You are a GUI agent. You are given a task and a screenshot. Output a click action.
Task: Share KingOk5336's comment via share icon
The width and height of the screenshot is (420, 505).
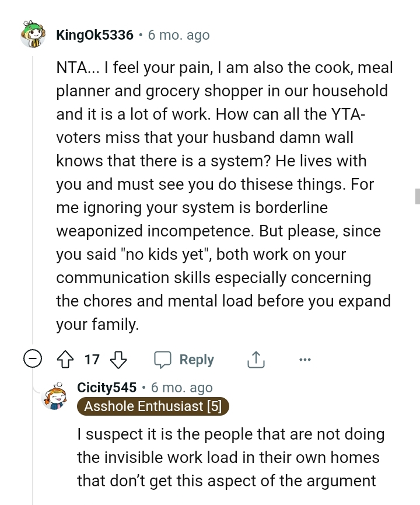[256, 360]
